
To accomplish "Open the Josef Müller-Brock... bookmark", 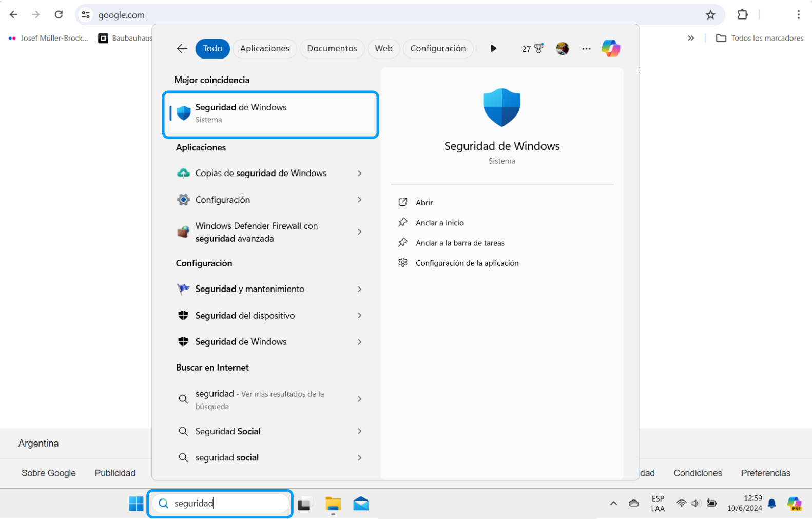I will pos(49,38).
